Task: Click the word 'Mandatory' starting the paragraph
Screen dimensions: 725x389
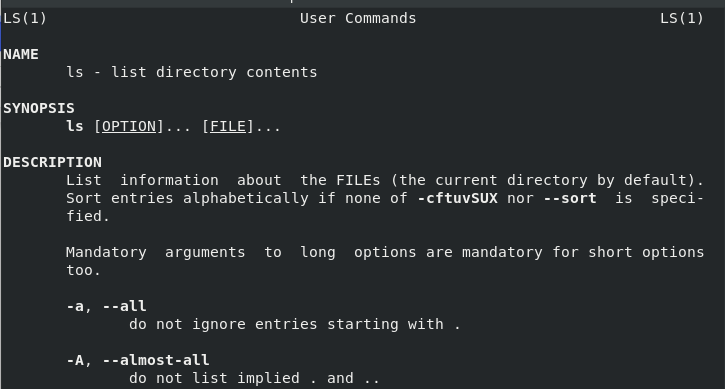Action: click(x=106, y=253)
